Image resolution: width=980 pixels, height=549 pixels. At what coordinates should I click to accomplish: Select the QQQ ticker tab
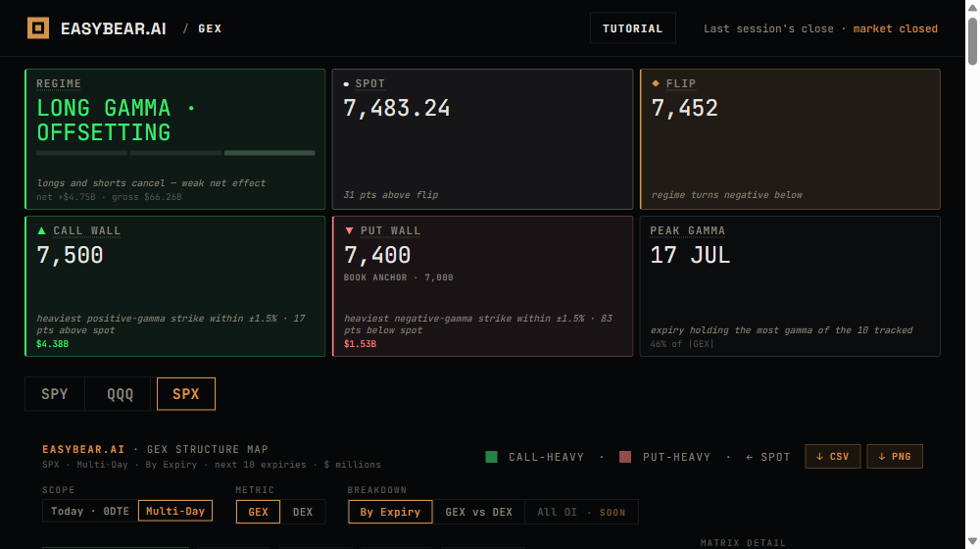pyautogui.click(x=120, y=394)
